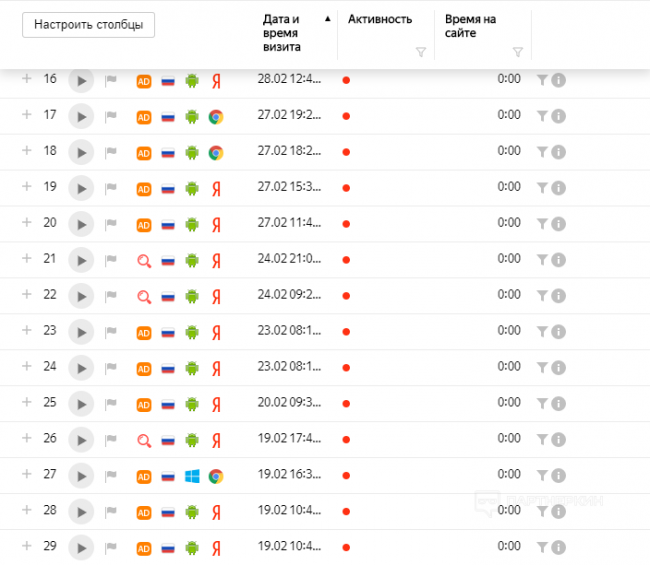Click the Настроить столбцы button
Image resolution: width=650 pixels, height=565 pixels.
(x=88, y=25)
